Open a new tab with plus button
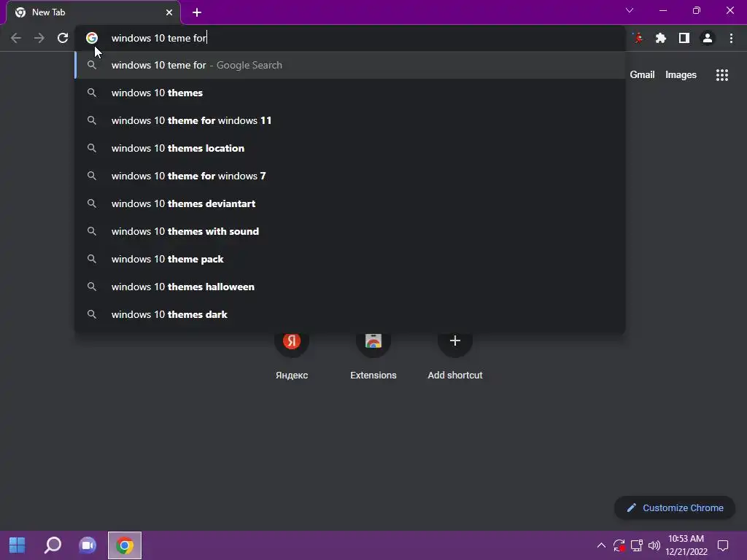 pos(197,12)
